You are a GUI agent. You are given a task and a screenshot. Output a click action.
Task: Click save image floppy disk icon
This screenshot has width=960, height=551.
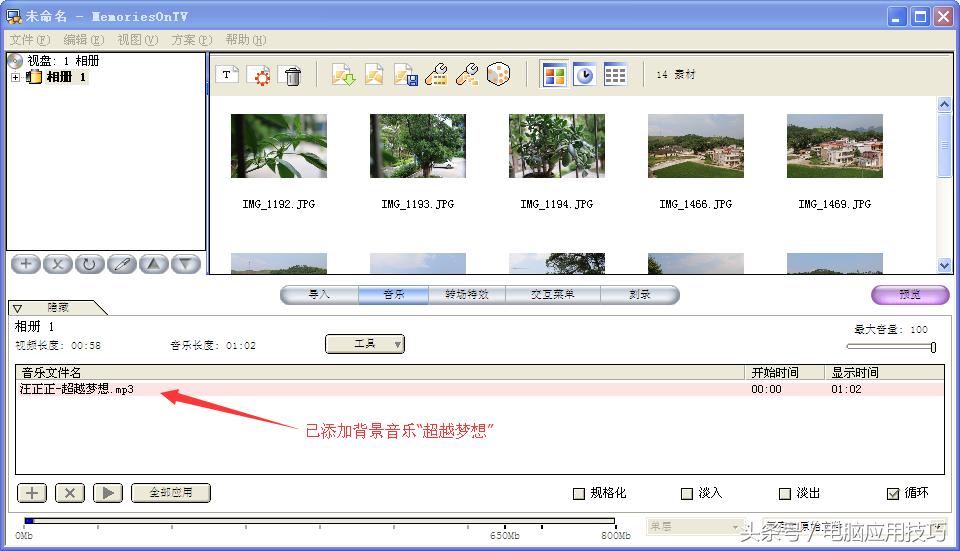coord(405,75)
